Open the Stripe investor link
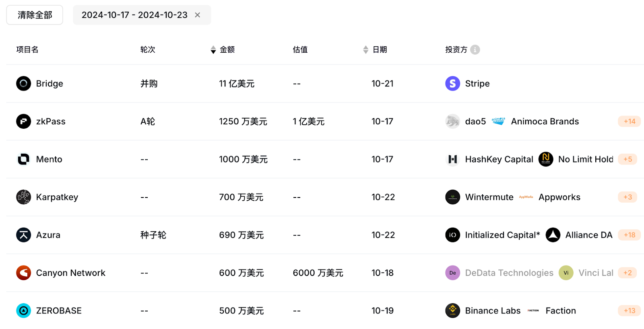This screenshot has width=644, height=329. (477, 84)
